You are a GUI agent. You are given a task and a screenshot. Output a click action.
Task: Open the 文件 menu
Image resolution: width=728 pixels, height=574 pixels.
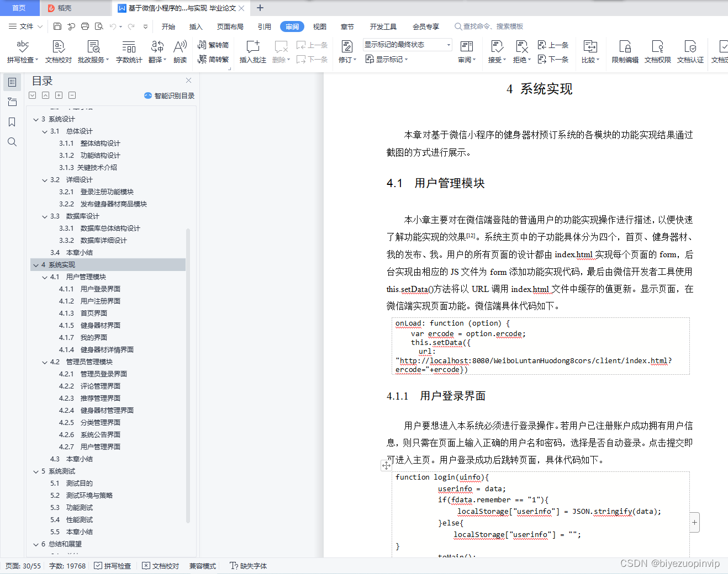pos(26,26)
